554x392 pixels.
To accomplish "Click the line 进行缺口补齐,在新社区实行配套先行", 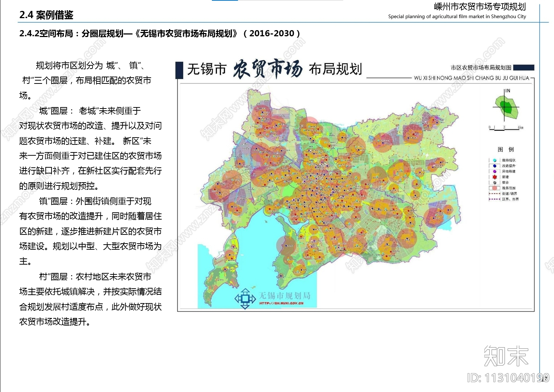I will click(90, 171).
